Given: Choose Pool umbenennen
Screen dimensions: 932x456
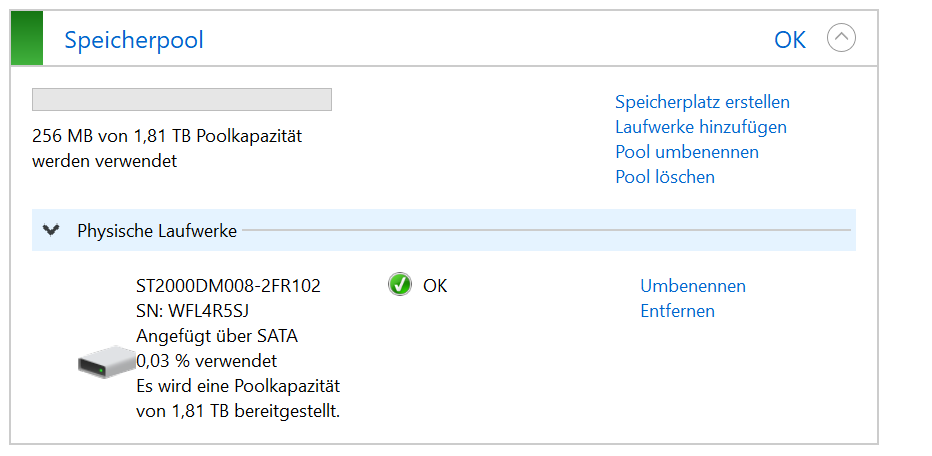Looking at the screenshot, I should [686, 152].
